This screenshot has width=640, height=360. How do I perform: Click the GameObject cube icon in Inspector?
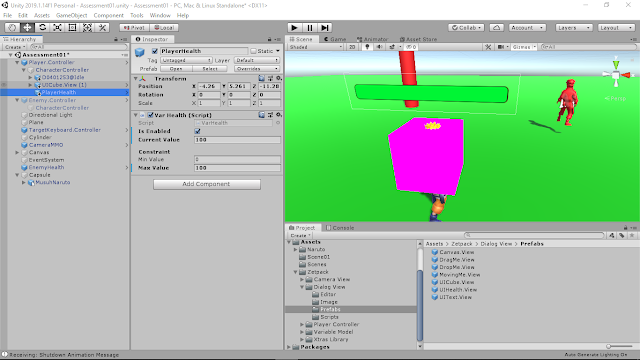pyautogui.click(x=140, y=52)
